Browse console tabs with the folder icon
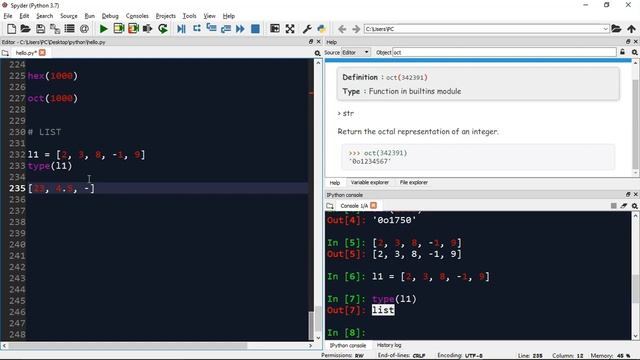The image size is (640, 360). pos(330,206)
